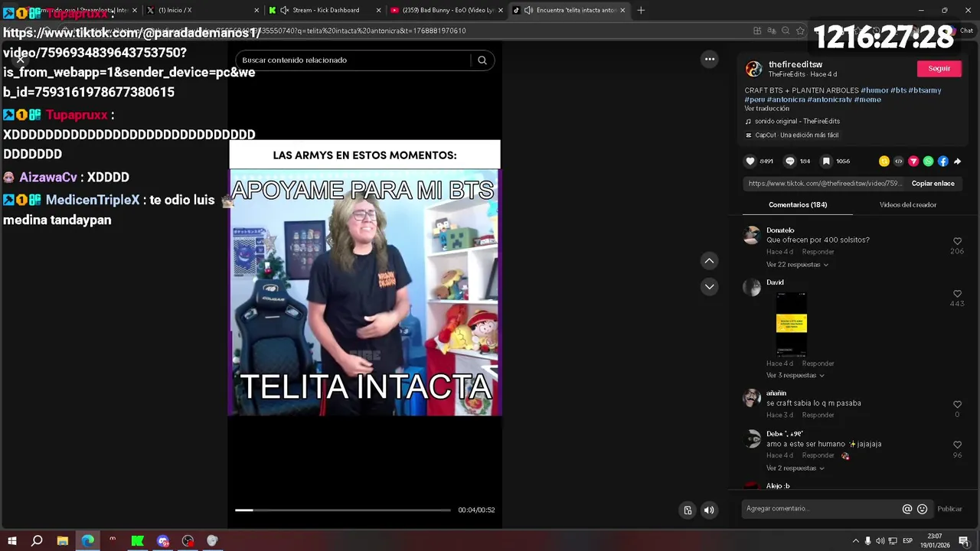This screenshot has width=980, height=551.
Task: Open #btsarmy hashtag link
Action: (925, 90)
